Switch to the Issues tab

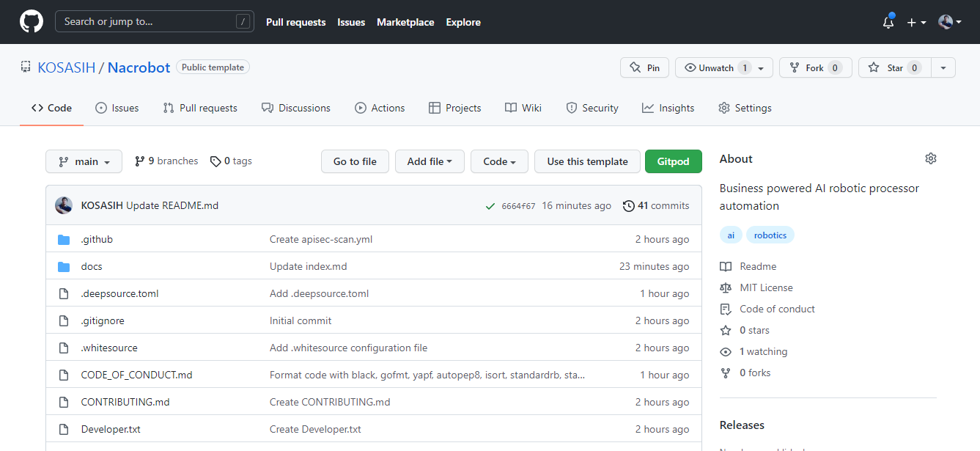(x=117, y=108)
